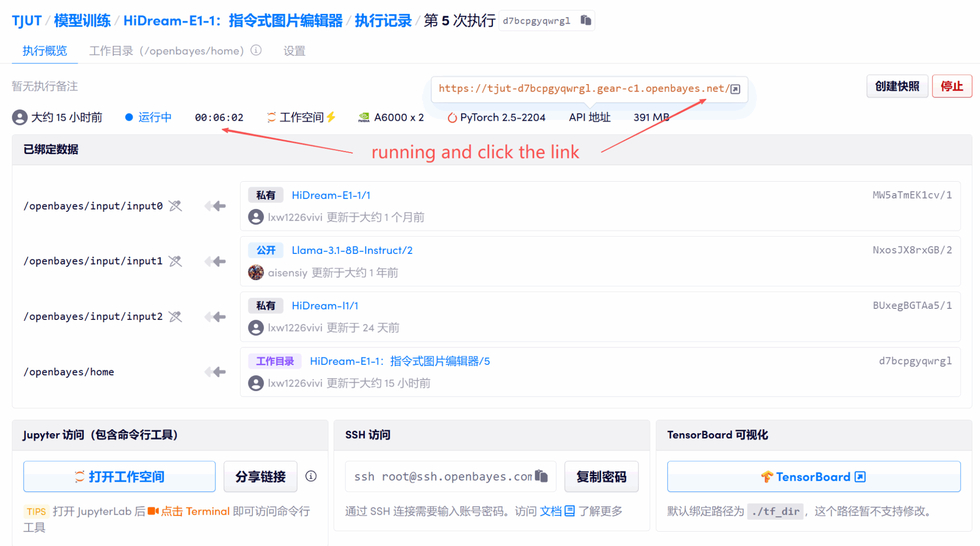Open the info icon next to 分享链接
This screenshot has height=546, width=980.
[x=311, y=476]
